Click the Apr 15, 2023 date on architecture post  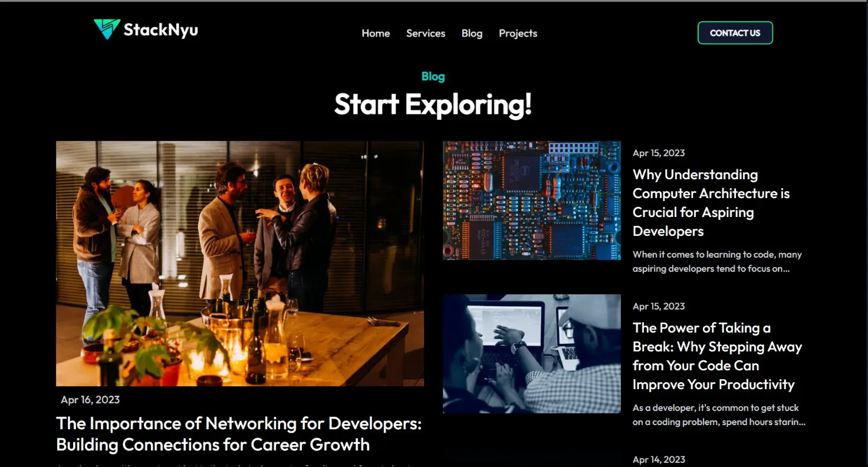pyautogui.click(x=658, y=153)
